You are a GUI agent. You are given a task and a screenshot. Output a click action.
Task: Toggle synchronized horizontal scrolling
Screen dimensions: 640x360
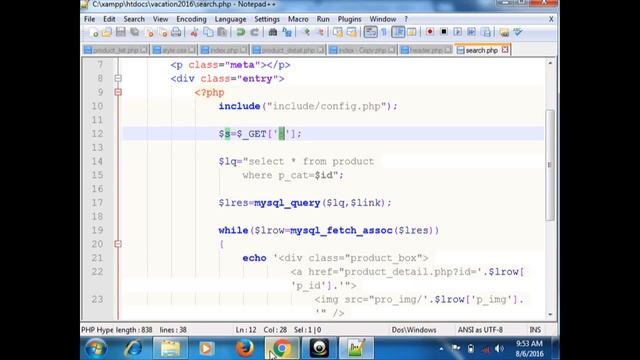(x=351, y=32)
